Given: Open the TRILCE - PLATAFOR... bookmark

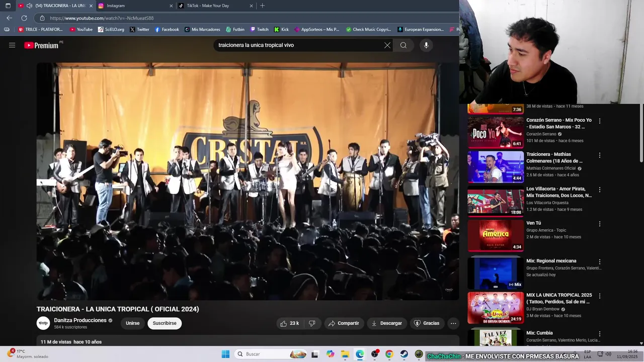Looking at the screenshot, I should click(40, 29).
